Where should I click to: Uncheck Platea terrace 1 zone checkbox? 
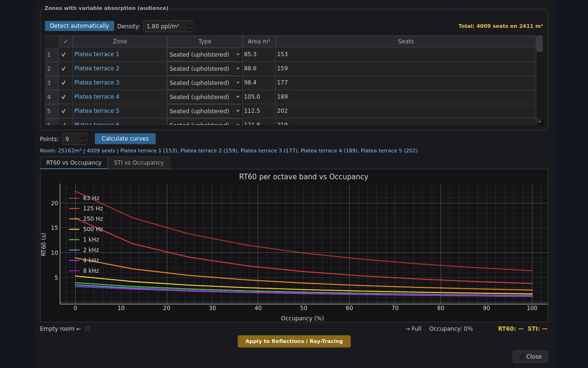[x=64, y=54]
